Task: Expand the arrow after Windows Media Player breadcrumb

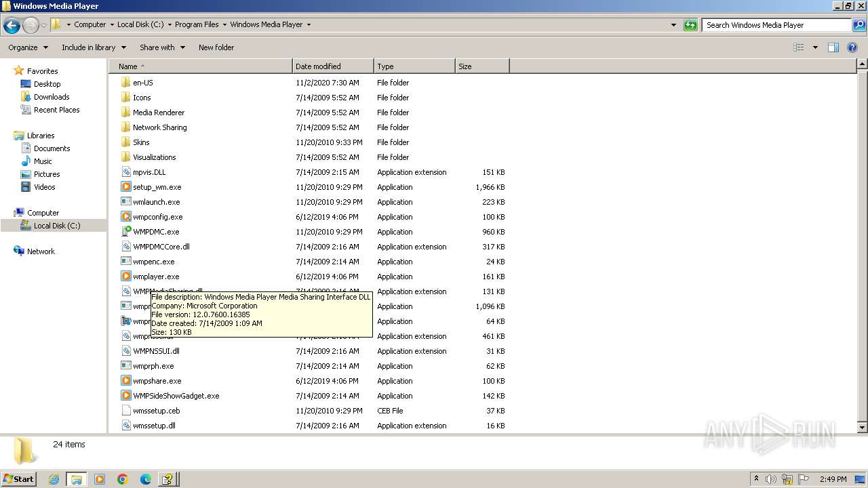Action: point(309,24)
